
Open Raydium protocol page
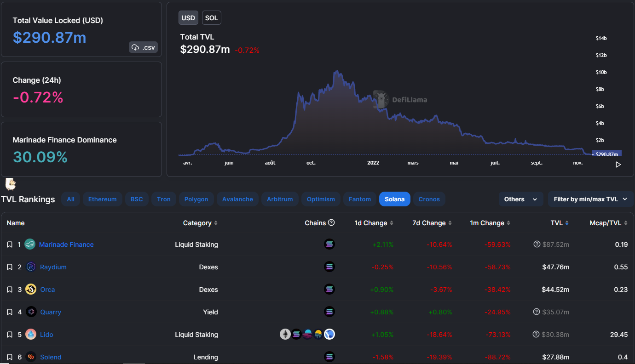point(53,267)
